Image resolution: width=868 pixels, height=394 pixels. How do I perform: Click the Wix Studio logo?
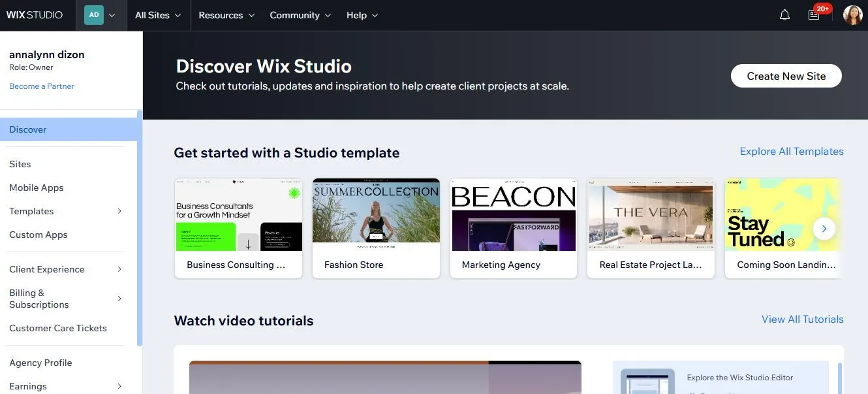tap(35, 15)
